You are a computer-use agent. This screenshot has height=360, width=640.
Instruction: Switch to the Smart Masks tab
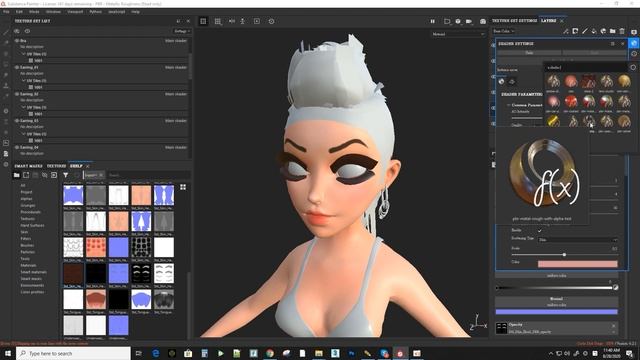coord(29,166)
